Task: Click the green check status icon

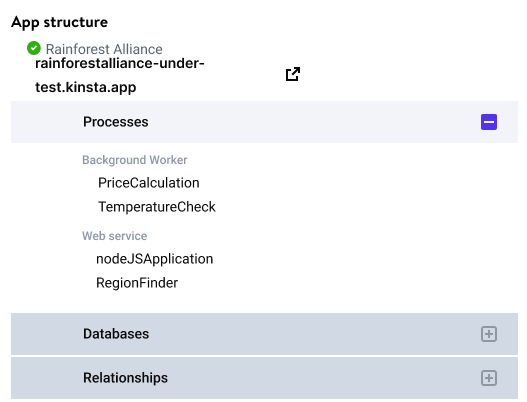Action: (34, 48)
